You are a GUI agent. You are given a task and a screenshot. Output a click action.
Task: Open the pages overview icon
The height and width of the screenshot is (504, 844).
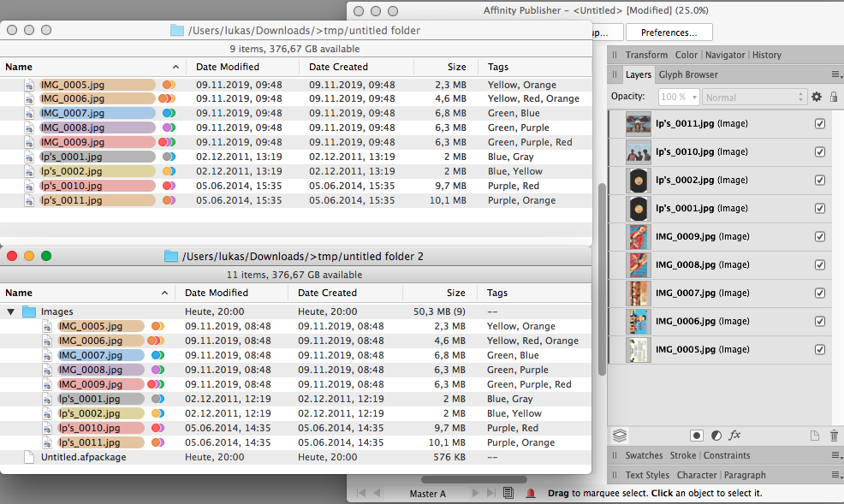pos(508,493)
